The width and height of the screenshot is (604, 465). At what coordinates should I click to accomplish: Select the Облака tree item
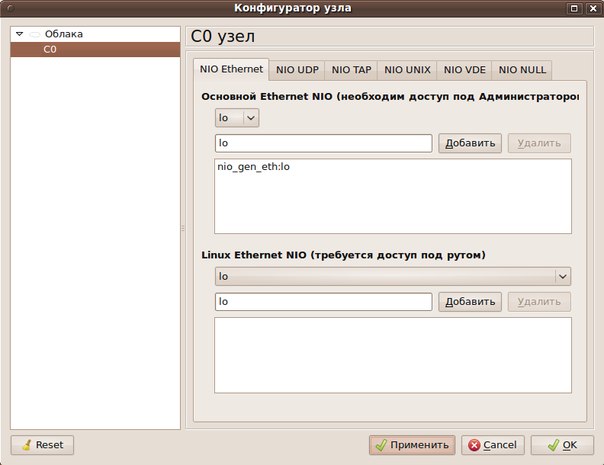(x=64, y=34)
